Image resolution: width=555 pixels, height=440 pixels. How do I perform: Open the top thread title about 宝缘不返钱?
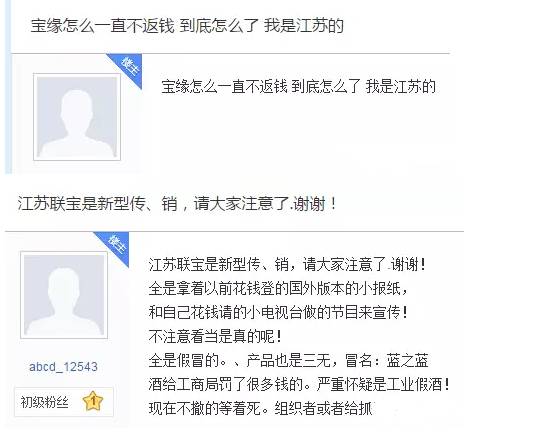tap(187, 26)
